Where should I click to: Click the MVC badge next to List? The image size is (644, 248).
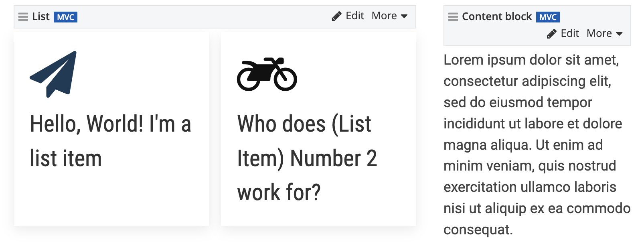tap(65, 17)
